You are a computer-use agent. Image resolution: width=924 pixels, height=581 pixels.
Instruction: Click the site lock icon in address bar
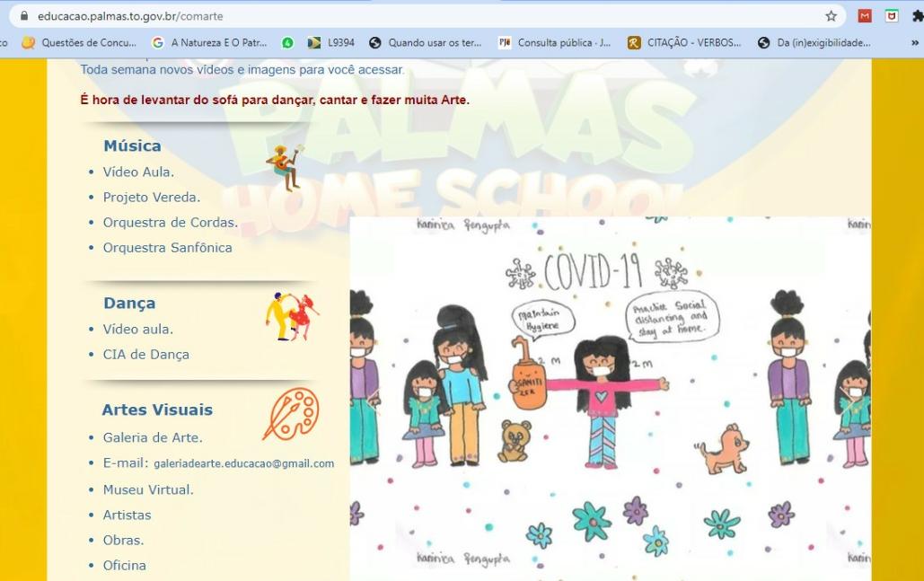pyautogui.click(x=24, y=16)
